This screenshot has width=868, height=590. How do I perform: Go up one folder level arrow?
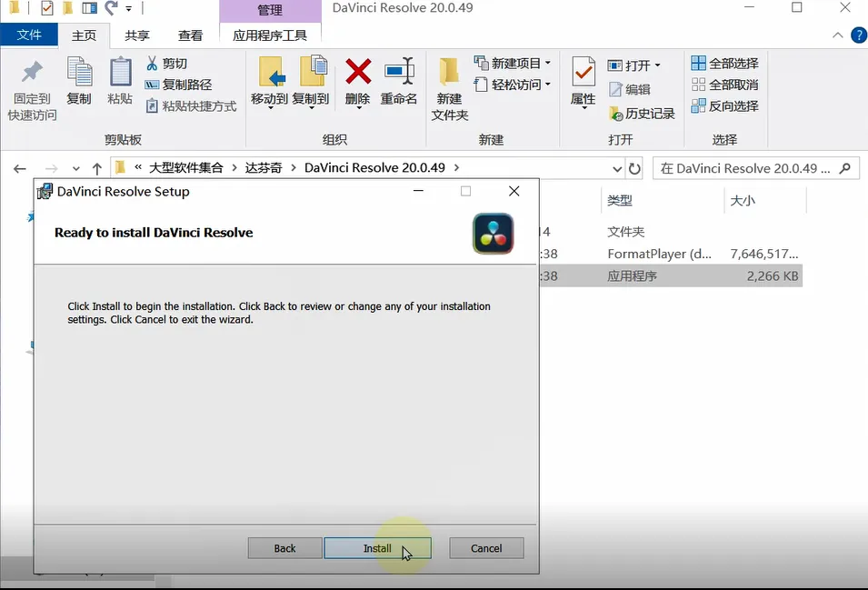97,168
